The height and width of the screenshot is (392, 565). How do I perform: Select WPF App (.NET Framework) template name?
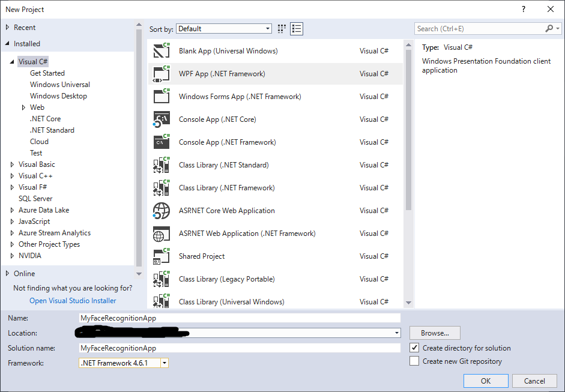pyautogui.click(x=222, y=73)
